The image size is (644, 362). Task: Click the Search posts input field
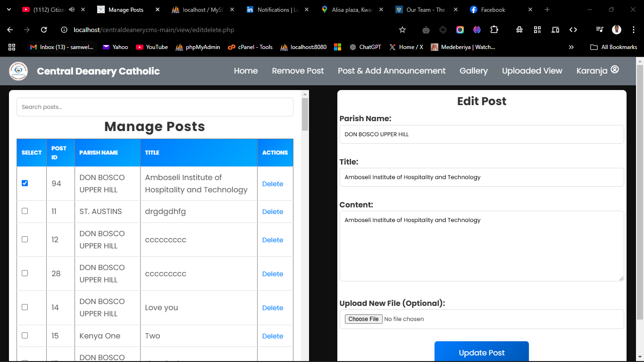click(155, 107)
